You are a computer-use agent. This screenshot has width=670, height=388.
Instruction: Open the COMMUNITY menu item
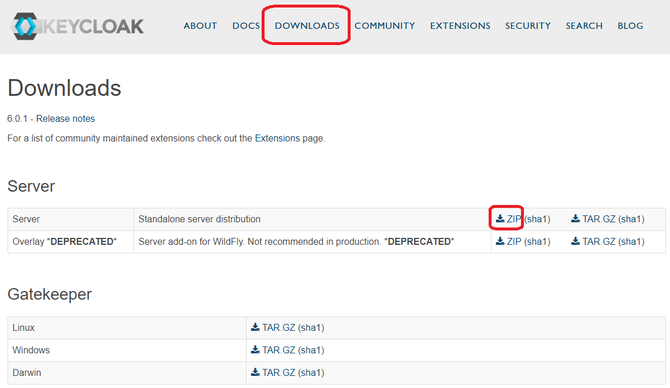click(385, 26)
